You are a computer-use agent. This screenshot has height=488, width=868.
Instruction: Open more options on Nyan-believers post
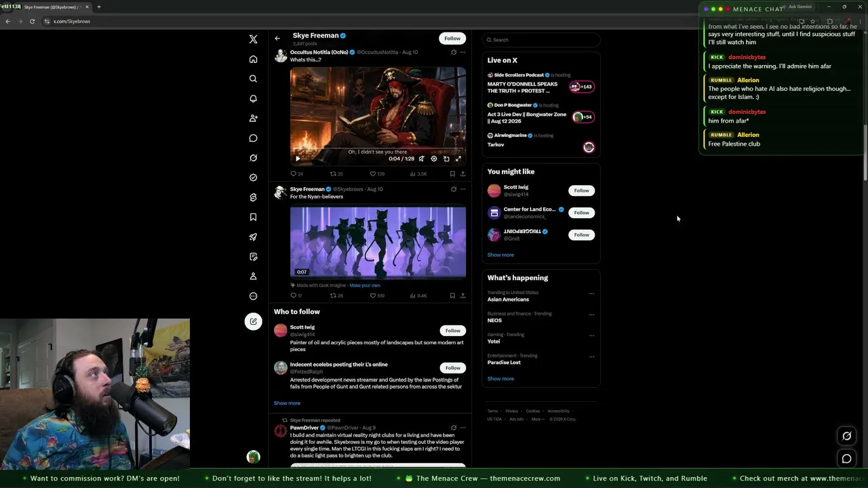click(x=463, y=189)
